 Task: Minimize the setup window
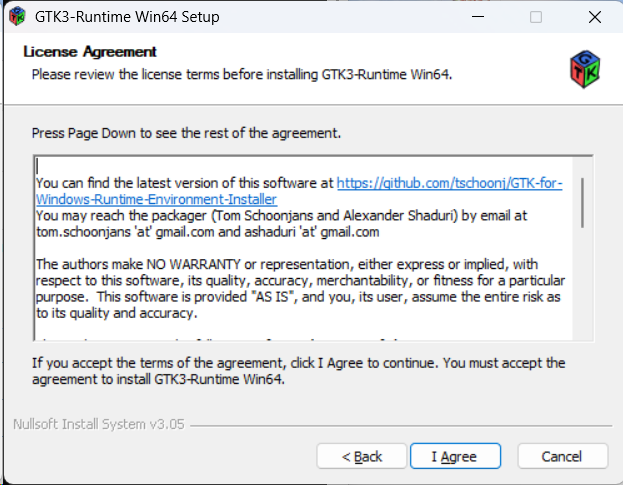[478, 17]
